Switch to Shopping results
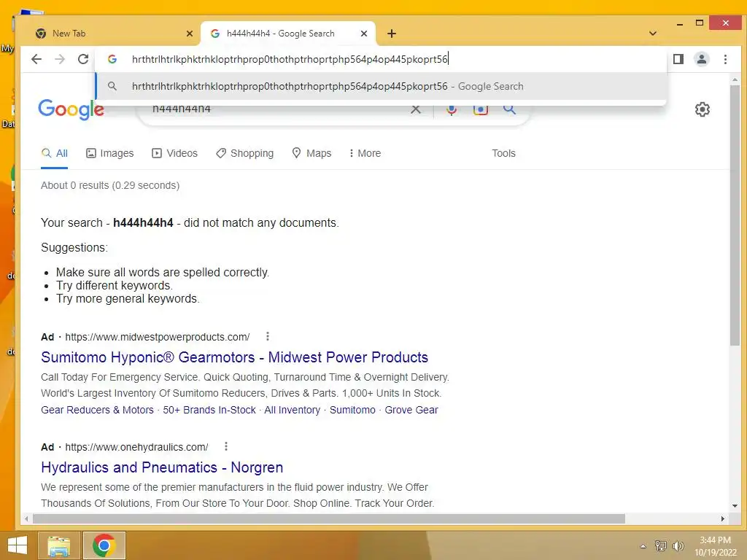 244,153
